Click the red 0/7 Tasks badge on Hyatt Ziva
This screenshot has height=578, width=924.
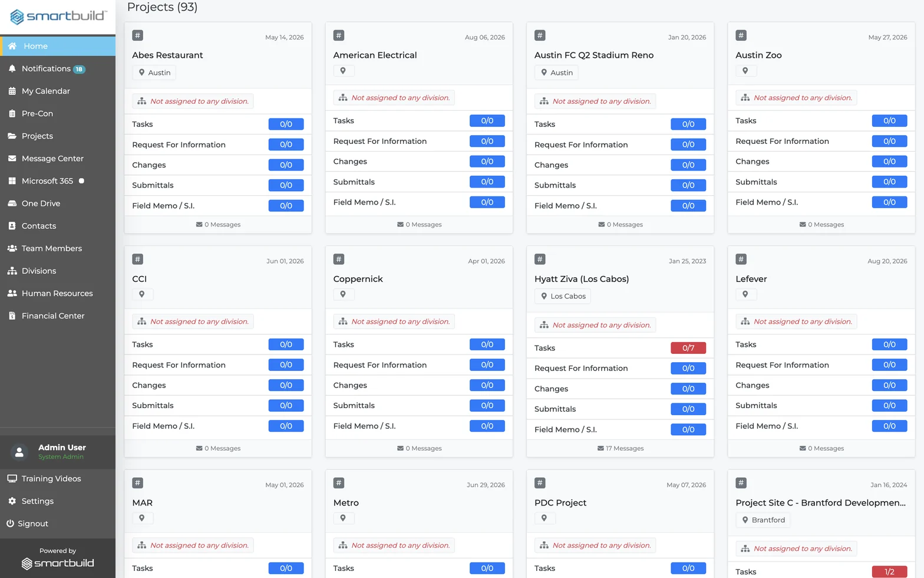(688, 348)
